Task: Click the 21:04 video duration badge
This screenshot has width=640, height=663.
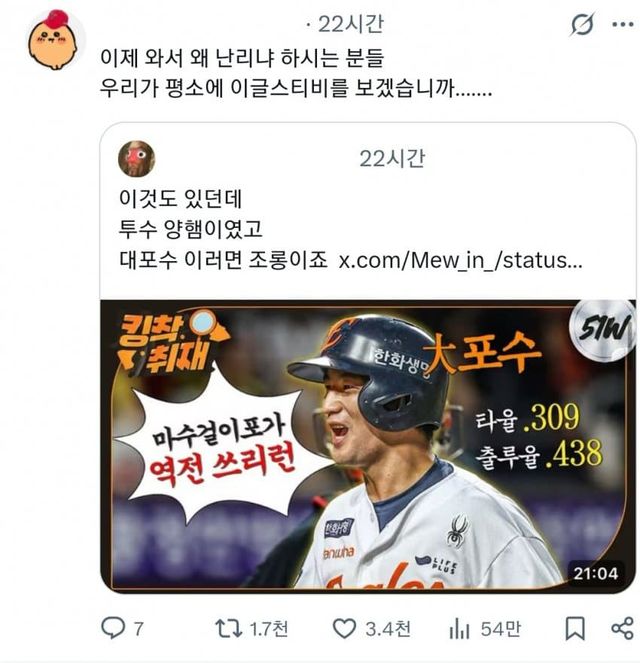Action: point(596,573)
